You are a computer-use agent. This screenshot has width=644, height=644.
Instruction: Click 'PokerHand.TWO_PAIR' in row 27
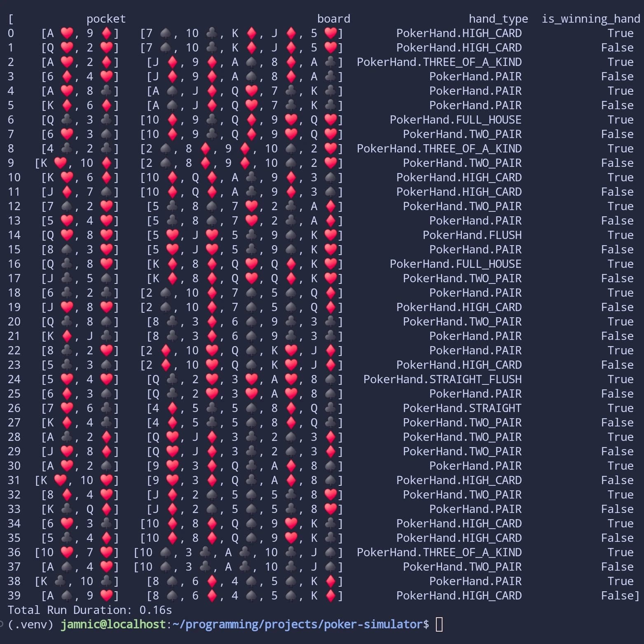(462, 423)
